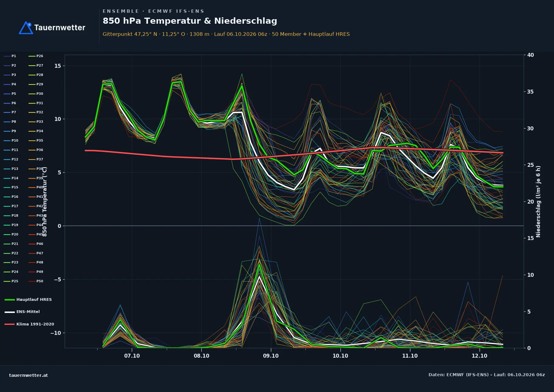The image size is (554, 392).
Task: Click the 09.10 date tick label
Action: pos(271,356)
